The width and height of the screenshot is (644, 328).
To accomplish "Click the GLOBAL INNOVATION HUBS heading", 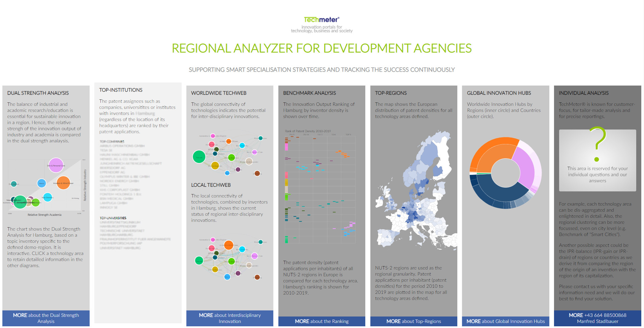I will (499, 93).
